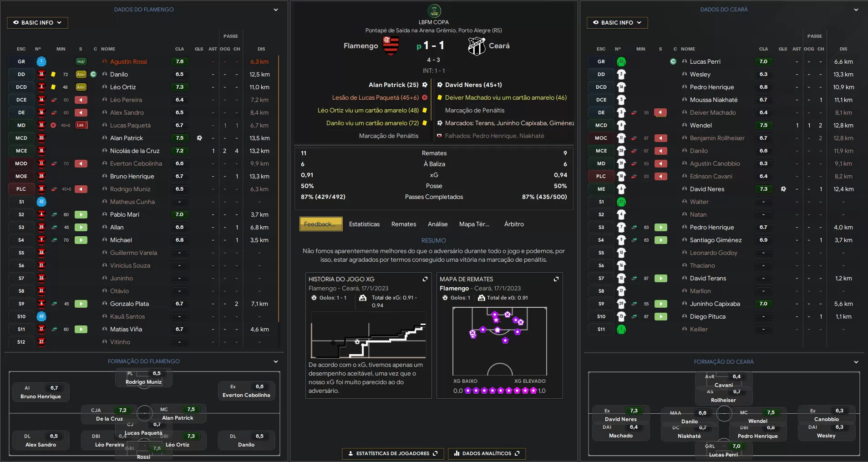Click Lucas Perri on Ceará formation pitch
Screen dimensions: 868x462
[x=723, y=450]
